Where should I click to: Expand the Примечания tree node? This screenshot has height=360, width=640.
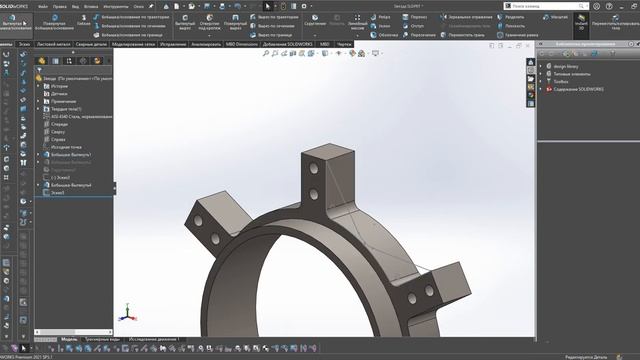click(39, 102)
